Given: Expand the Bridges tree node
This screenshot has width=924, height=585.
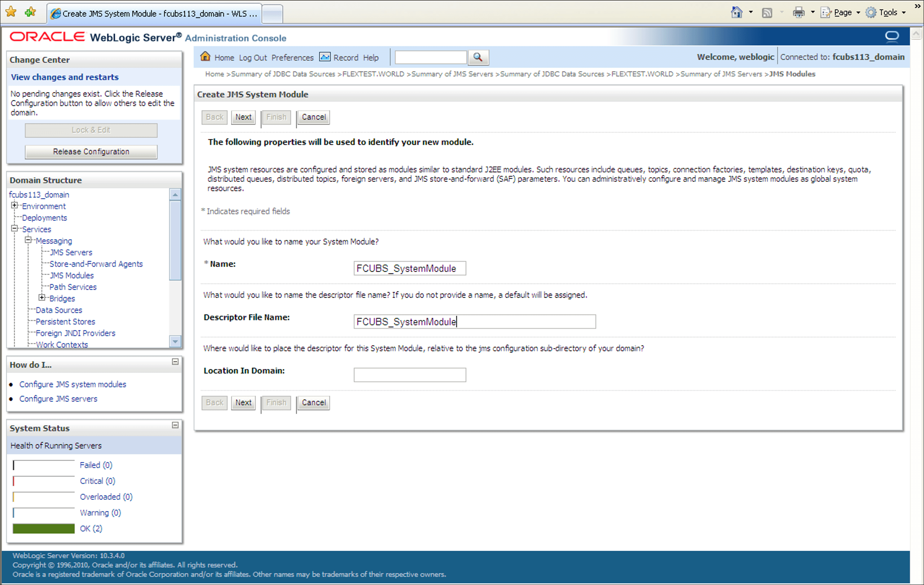Looking at the screenshot, I should point(42,298).
